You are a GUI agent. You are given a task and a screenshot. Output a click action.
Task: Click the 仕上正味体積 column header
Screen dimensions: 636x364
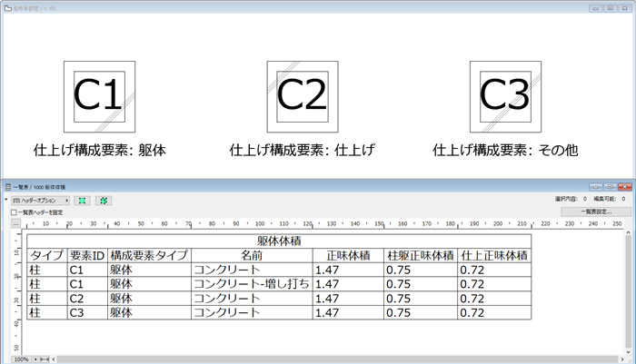point(494,255)
